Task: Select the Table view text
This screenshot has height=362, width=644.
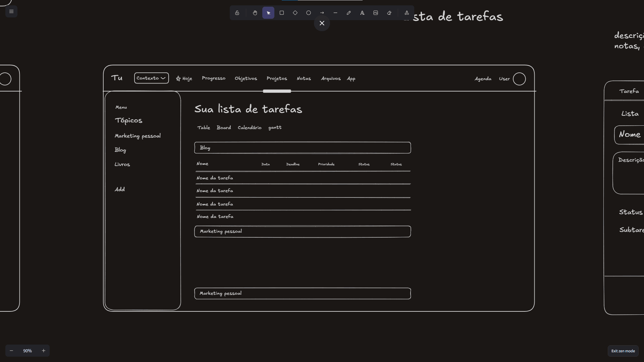Action: [204, 128]
